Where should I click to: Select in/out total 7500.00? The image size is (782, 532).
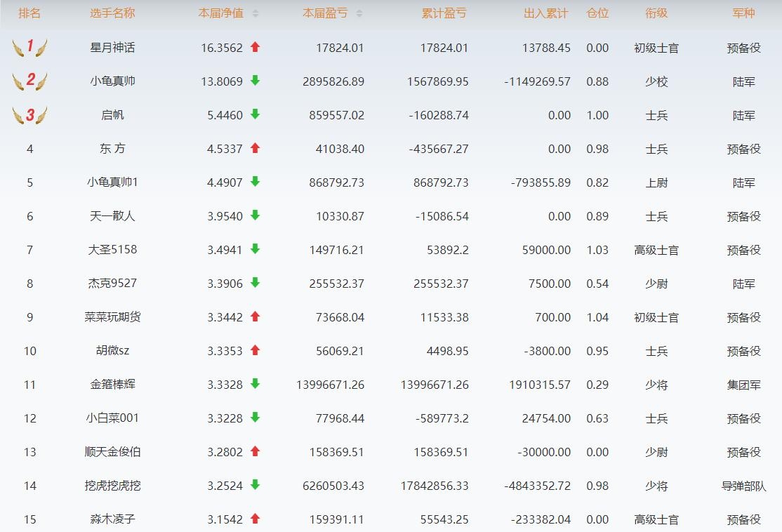coord(550,284)
